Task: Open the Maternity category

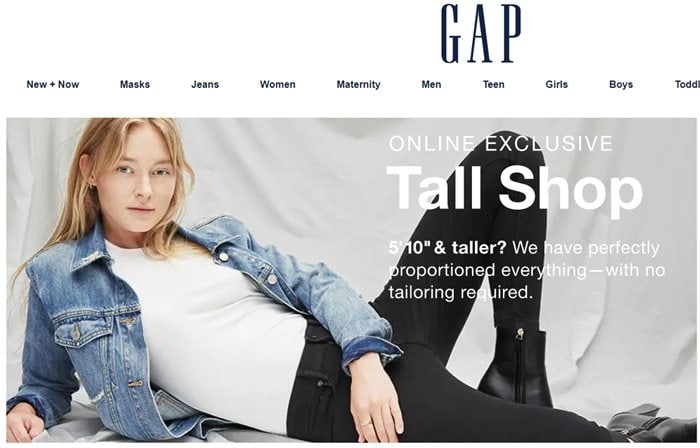Action: tap(358, 84)
